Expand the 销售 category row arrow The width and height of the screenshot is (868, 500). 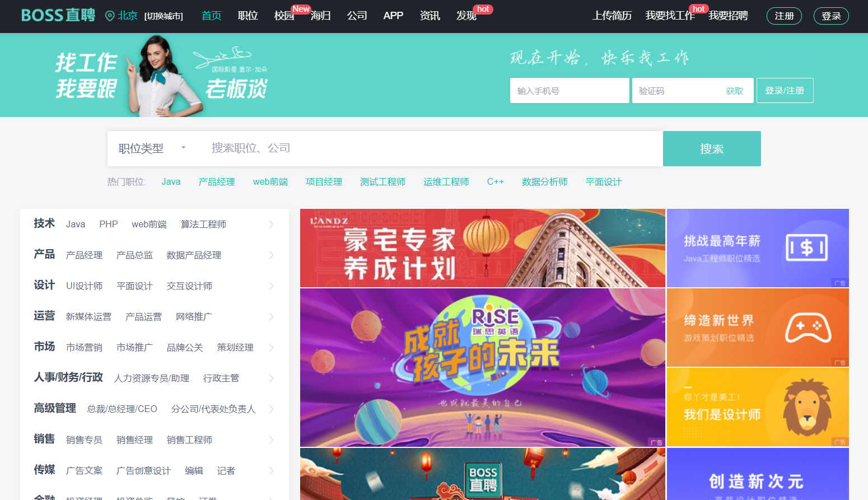(x=272, y=440)
